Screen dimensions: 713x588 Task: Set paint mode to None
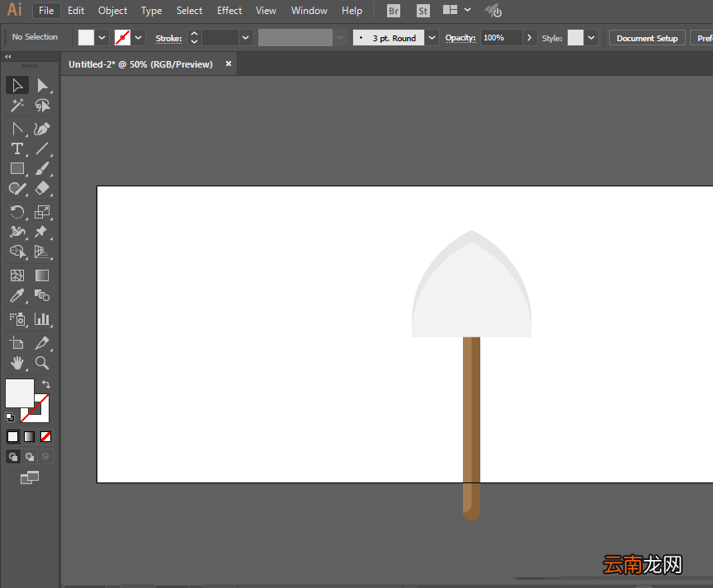click(45, 437)
